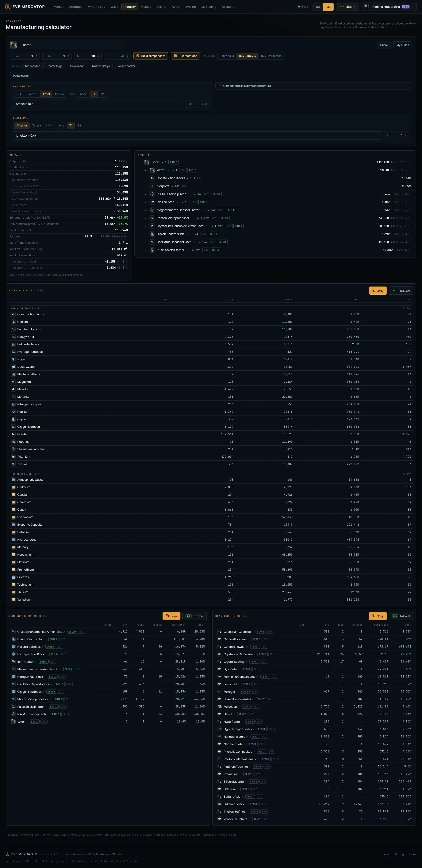422x868 pixels.
Task: Click Photon Microprocessor icon in cost tree
Action: (152, 218)
